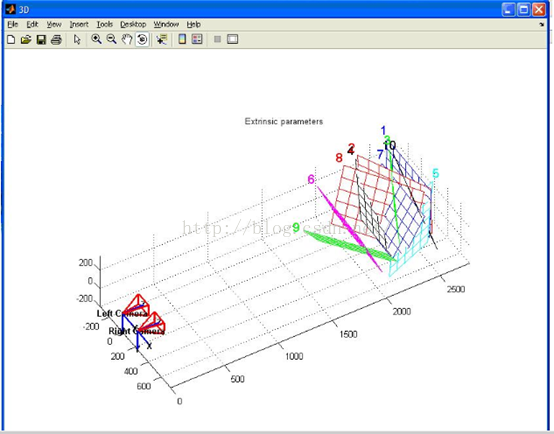554x434 pixels.
Task: Select the Data Cursor tool
Action: tap(162, 39)
